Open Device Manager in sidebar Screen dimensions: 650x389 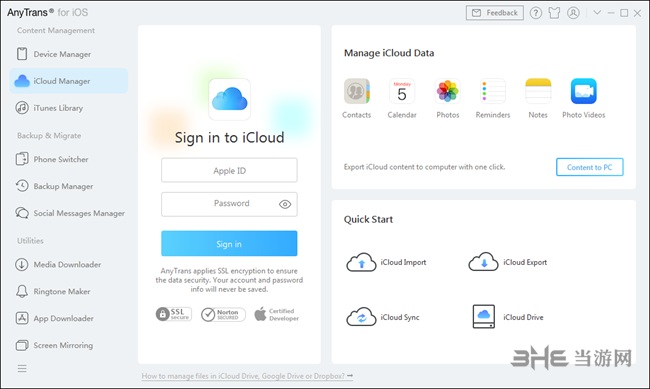[68, 54]
